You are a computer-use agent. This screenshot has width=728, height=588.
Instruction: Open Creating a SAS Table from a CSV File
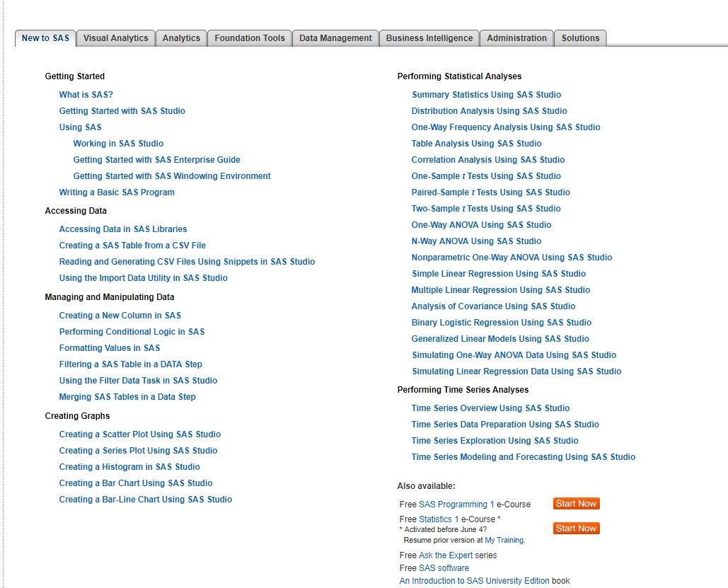132,246
